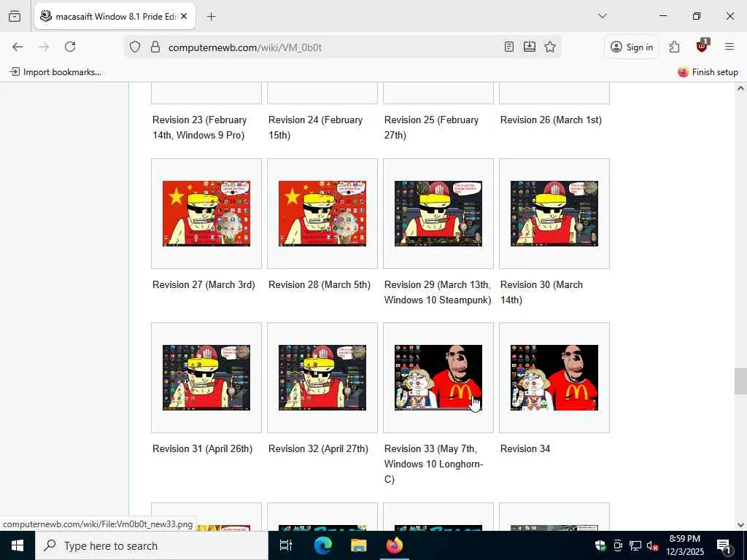Screen dimensions: 747x560
Task: Open Windows Security tray icon
Action: coord(600,545)
